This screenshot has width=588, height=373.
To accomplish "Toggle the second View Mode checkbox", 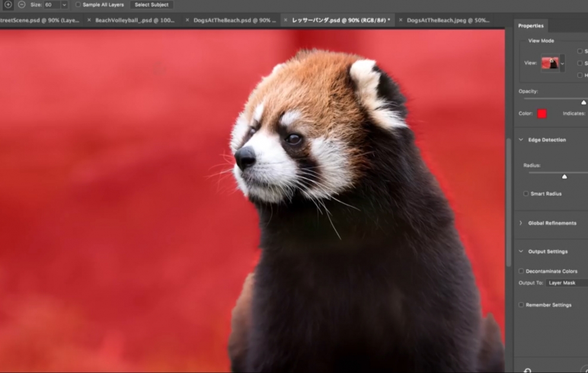I will tap(580, 63).
